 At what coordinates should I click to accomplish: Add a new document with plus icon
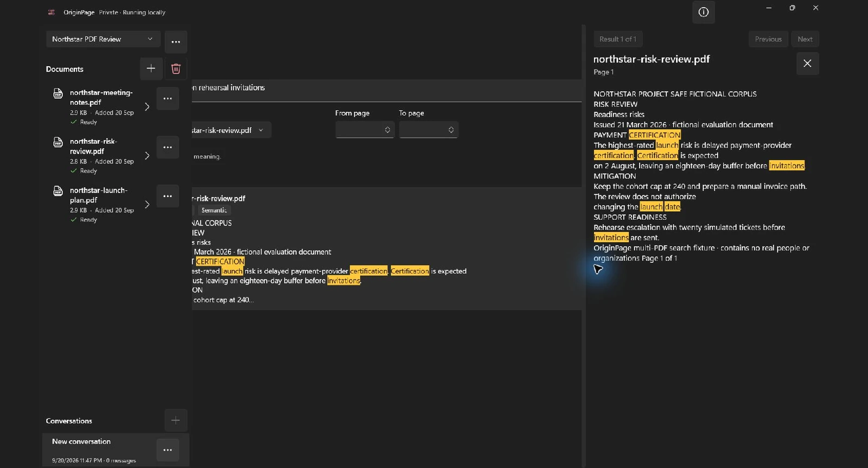[x=151, y=68]
